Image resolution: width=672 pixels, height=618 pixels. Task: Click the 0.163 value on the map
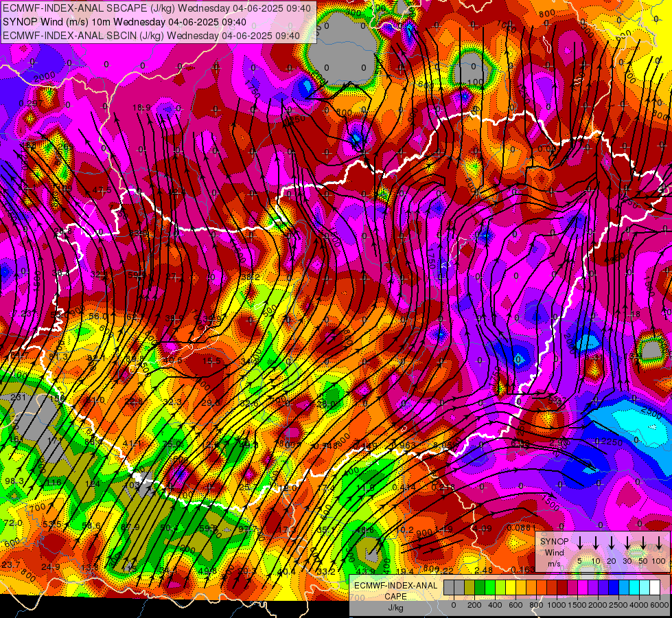tap(523, 569)
